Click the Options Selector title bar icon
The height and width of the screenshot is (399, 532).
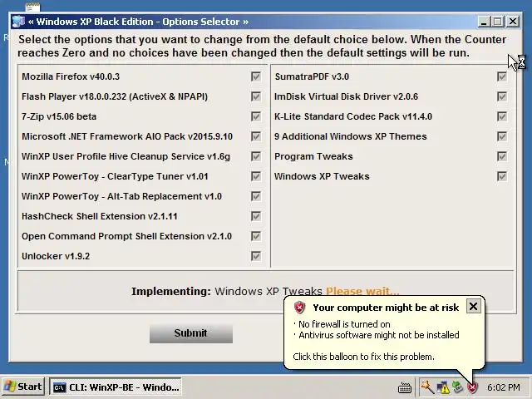[x=18, y=22]
